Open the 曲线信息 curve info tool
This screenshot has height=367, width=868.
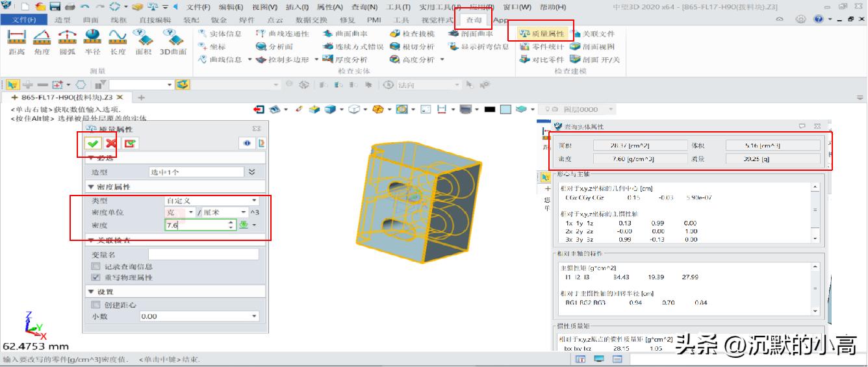pos(220,60)
